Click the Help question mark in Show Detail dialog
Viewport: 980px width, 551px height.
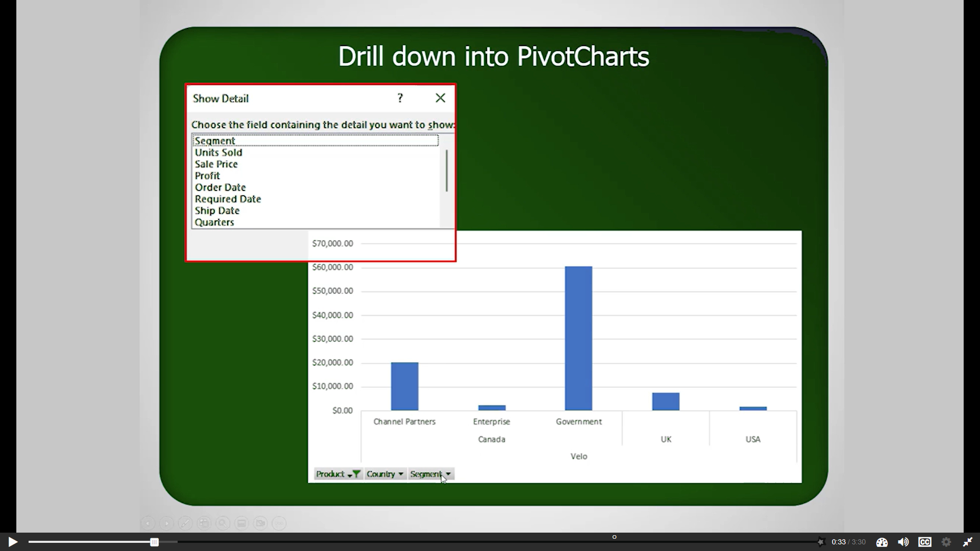(400, 98)
